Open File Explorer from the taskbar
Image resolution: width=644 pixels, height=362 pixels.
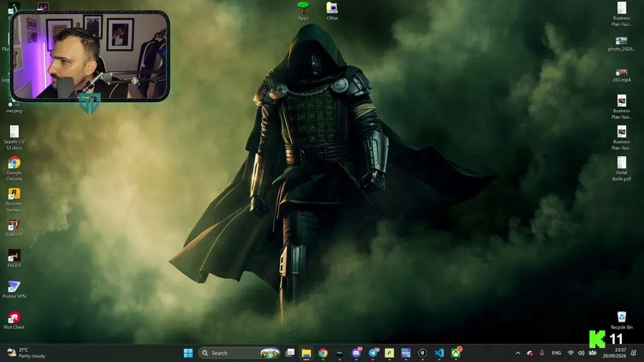[x=306, y=353]
